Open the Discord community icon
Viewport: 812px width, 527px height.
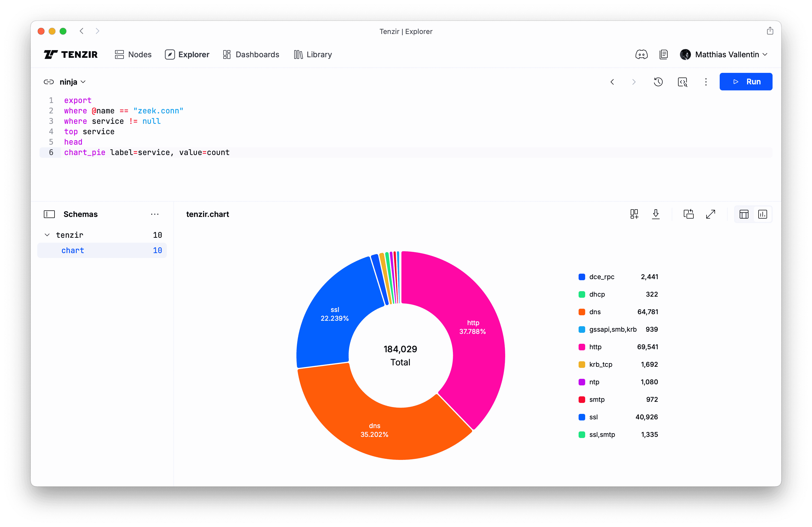point(642,54)
